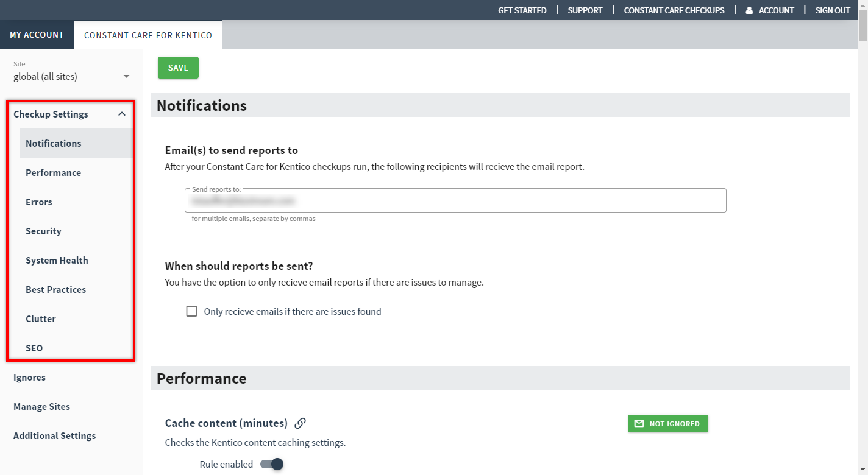
Task: Toggle the Rule enabled switch
Action: (272, 464)
